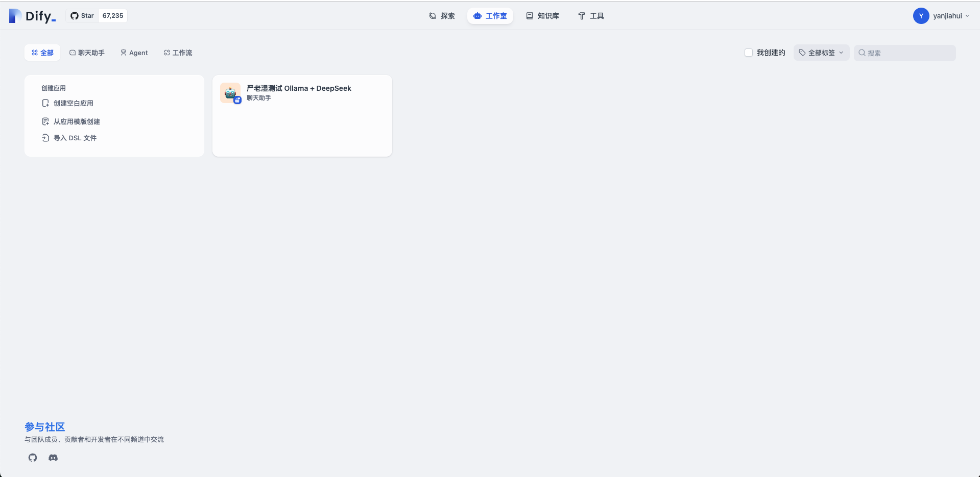980x477 pixels.
Task: Click the Y user avatar
Action: tap(921, 16)
